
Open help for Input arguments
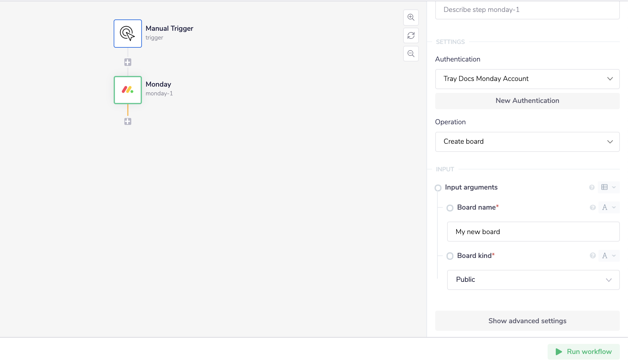point(592,187)
